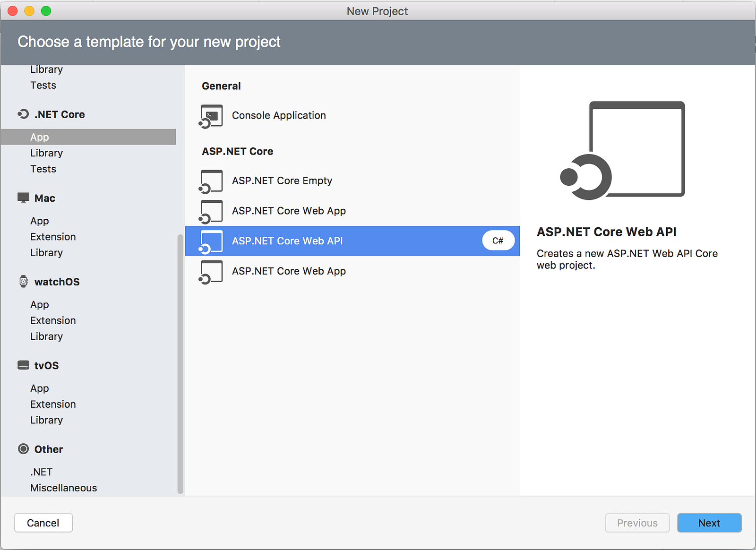Click the Other category circle icon

point(23,448)
